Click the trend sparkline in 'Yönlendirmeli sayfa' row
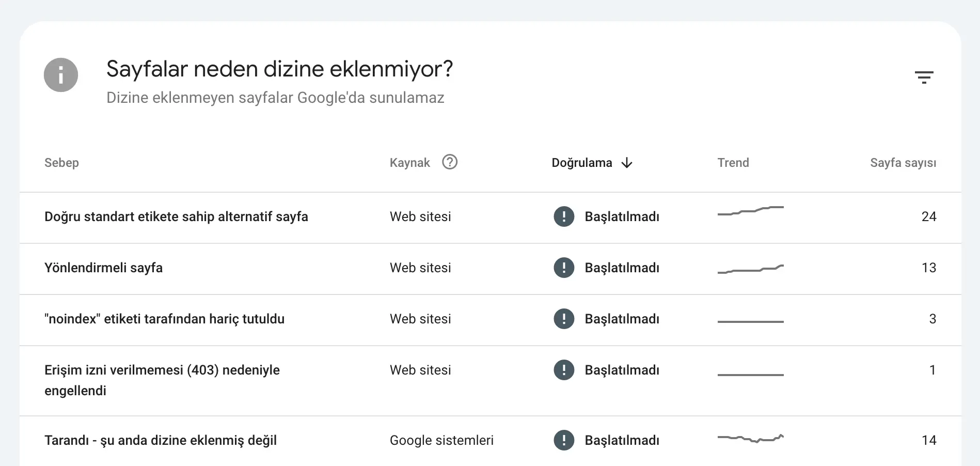Screen dimensions: 980x466 pyautogui.click(x=751, y=269)
